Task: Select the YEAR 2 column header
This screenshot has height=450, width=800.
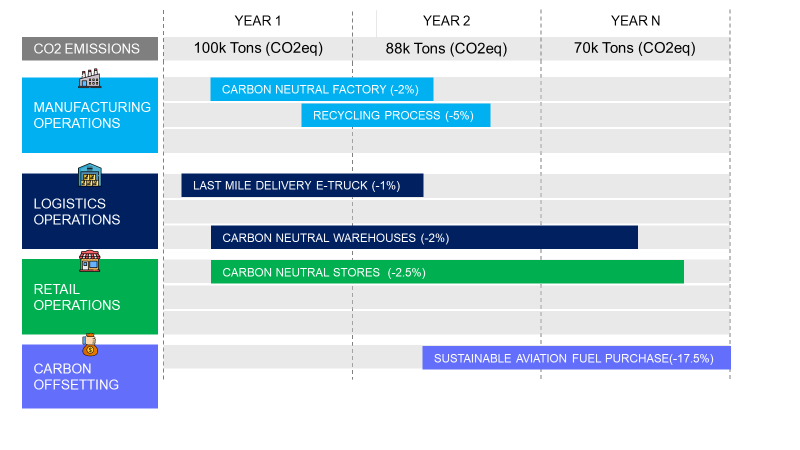Action: [446, 21]
